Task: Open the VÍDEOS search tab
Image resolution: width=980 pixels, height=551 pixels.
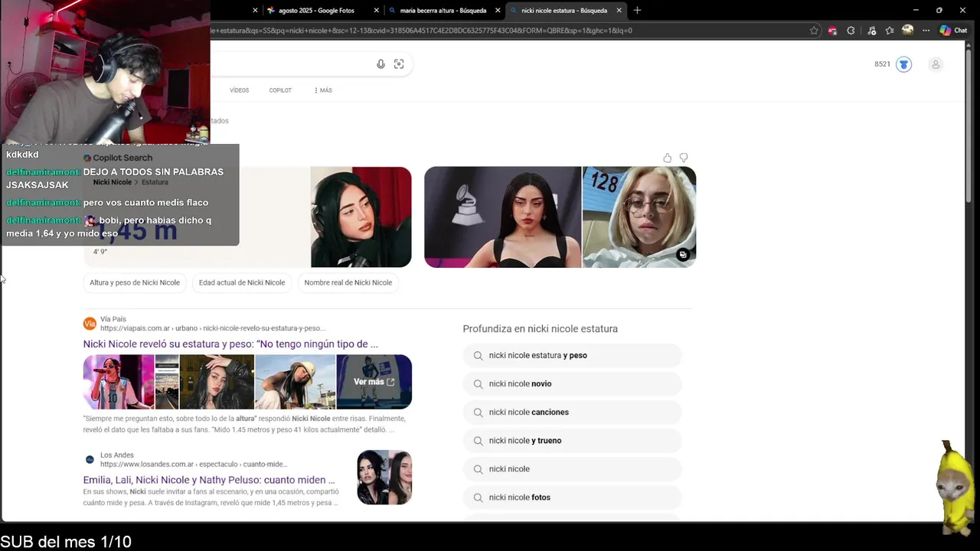Action: click(240, 90)
